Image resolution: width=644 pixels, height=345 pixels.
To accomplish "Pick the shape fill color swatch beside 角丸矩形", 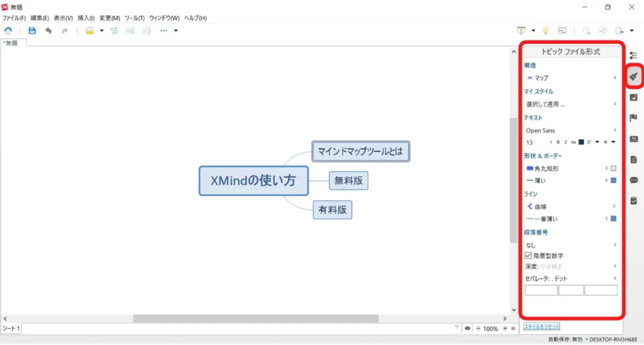I will click(614, 168).
